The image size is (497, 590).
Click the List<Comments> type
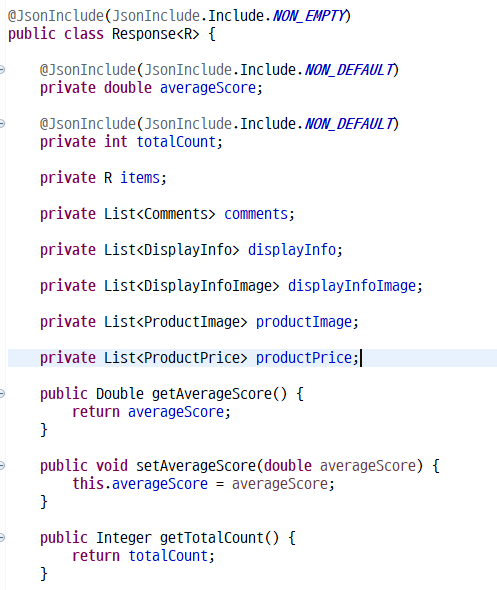click(x=160, y=214)
